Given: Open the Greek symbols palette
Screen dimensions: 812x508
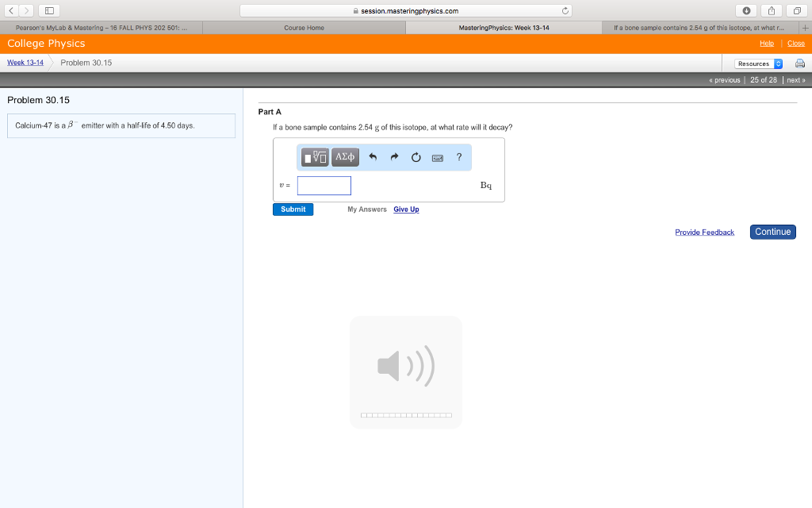Looking at the screenshot, I should tap(345, 157).
